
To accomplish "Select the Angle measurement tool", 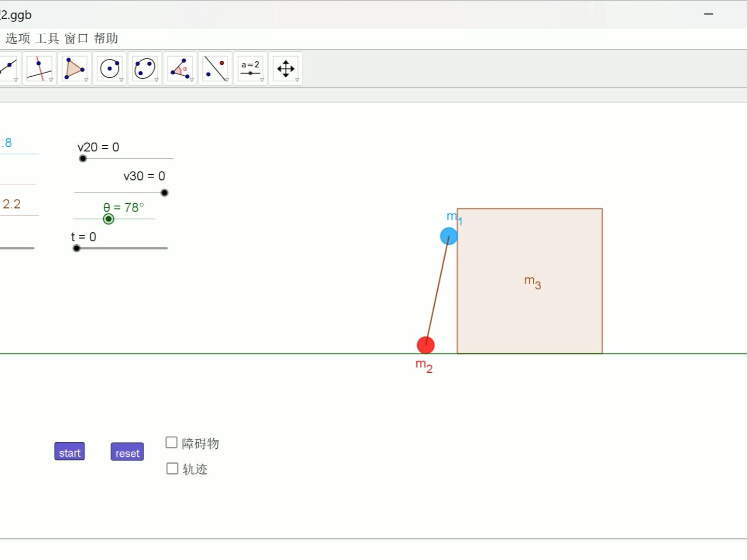I will coord(179,68).
